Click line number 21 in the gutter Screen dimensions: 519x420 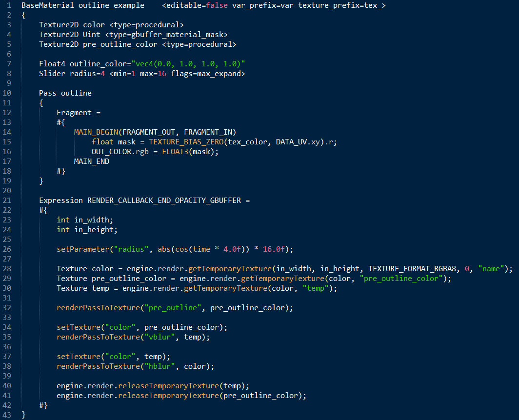[7, 200]
